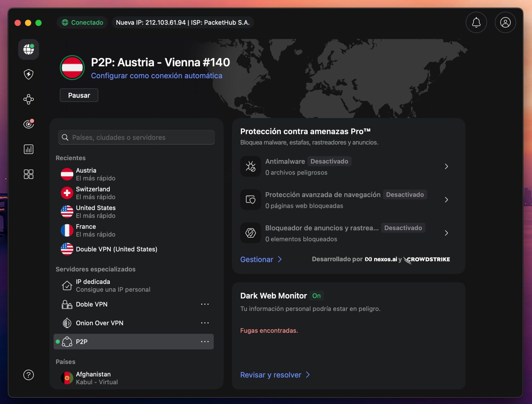
Task: Open more options for Onion Over VPN
Action: point(205,323)
